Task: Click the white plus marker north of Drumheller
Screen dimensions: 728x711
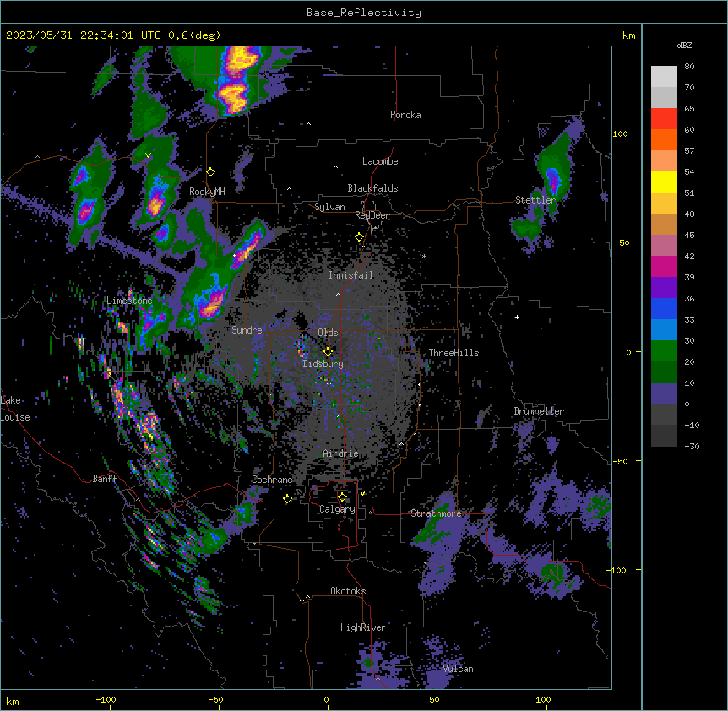Action: [x=517, y=317]
